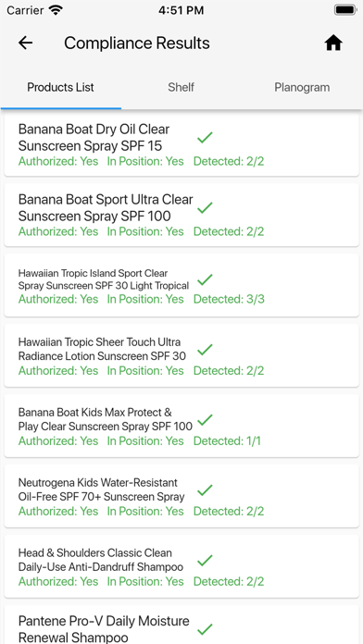Select Neutrogena Kids Water-Resistant product name

(x=102, y=489)
